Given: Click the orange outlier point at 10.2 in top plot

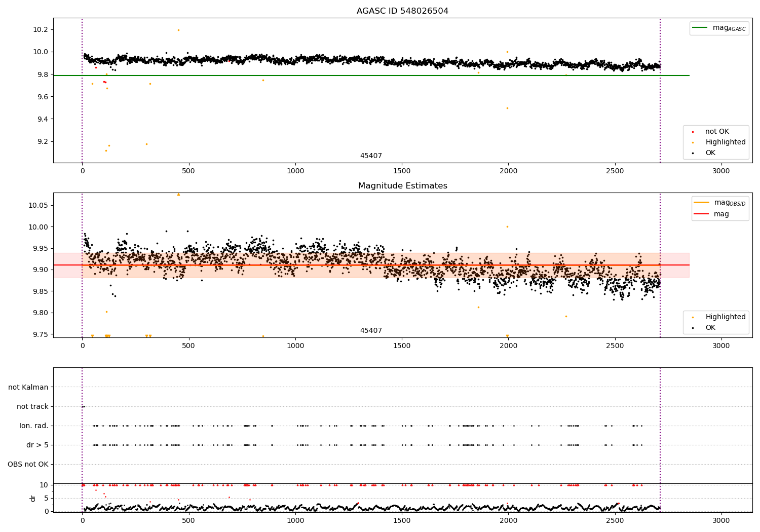Looking at the screenshot, I should [178, 30].
